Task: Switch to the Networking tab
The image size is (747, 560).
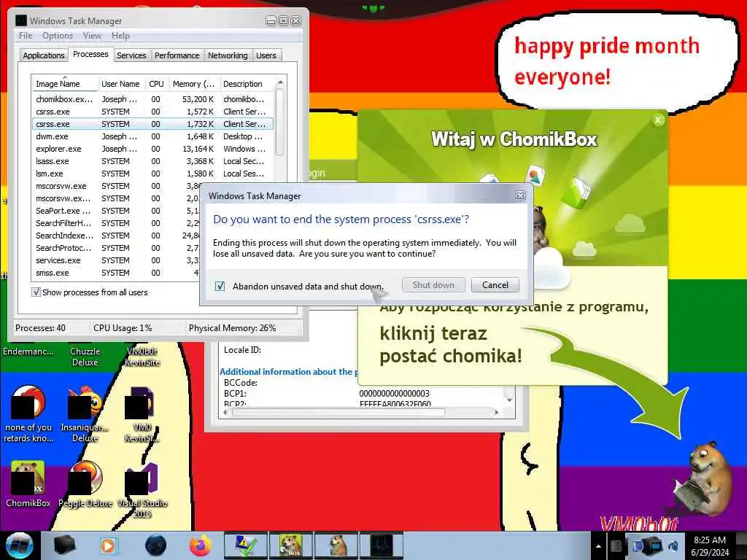Action: [228, 55]
